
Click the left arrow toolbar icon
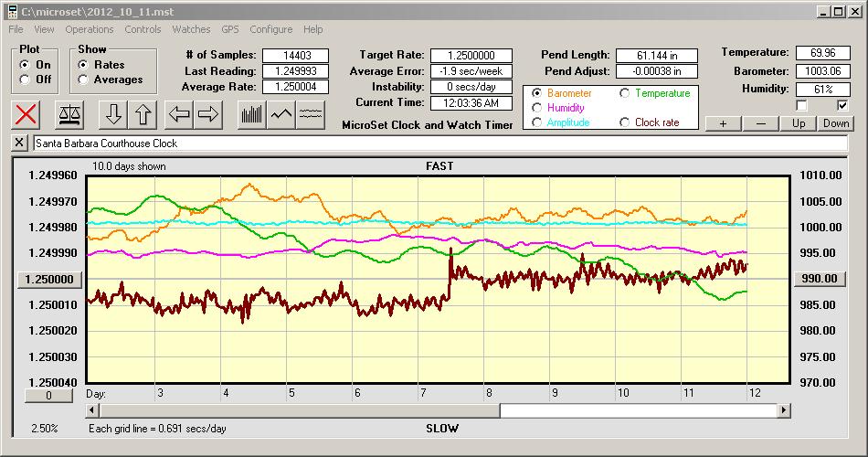point(179,114)
